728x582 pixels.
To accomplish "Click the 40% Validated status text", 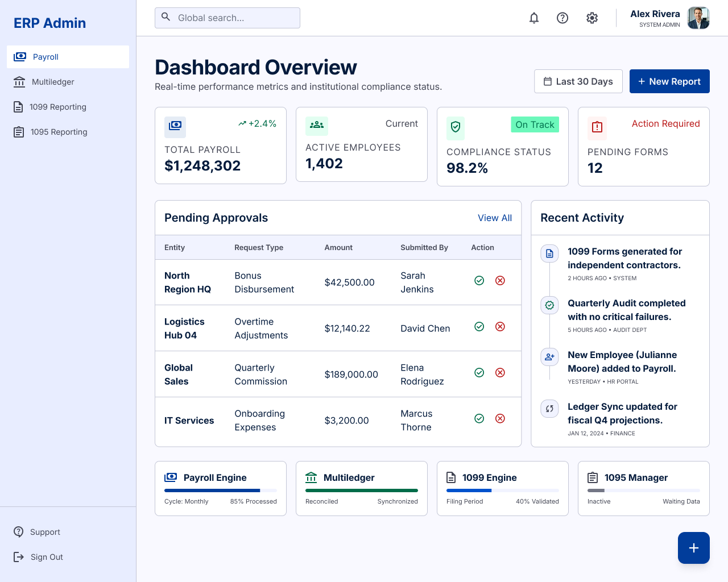I will pos(537,501).
